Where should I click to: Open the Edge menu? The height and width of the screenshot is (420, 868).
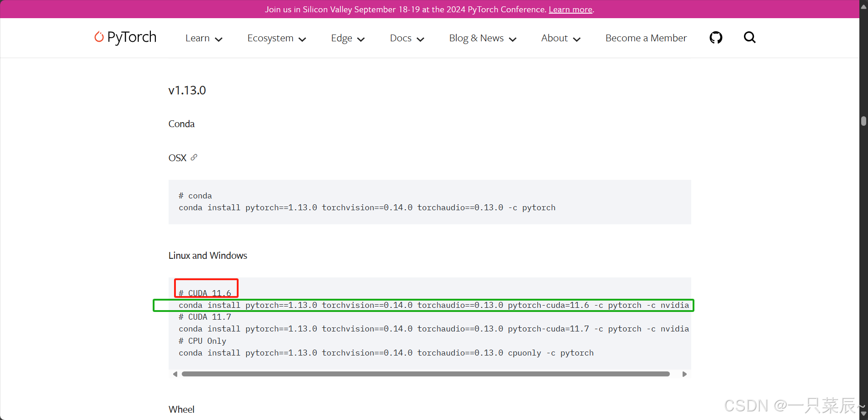348,38
